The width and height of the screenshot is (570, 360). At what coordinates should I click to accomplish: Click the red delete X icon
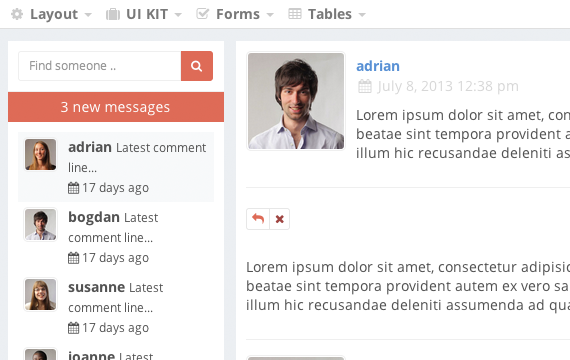[280, 219]
